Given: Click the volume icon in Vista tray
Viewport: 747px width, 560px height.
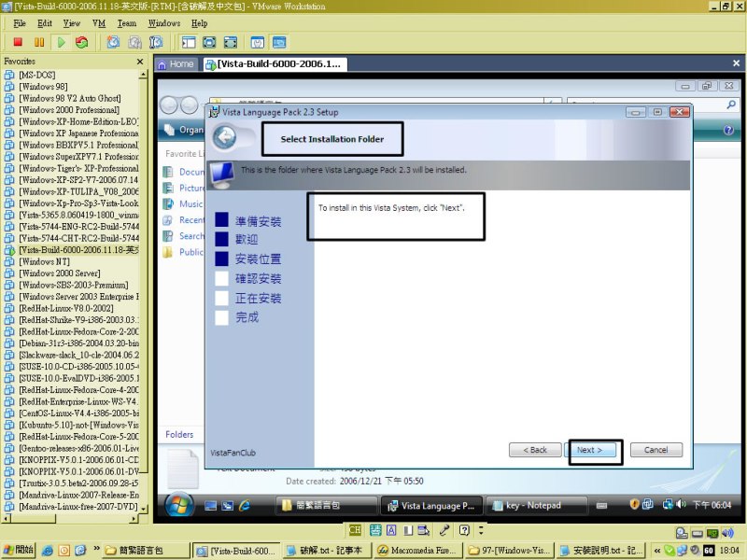Looking at the screenshot, I should point(682,504).
